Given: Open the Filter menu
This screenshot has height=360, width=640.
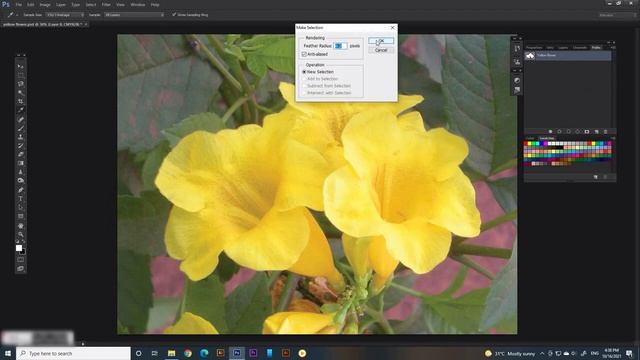Looking at the screenshot, I should click(x=106, y=4).
